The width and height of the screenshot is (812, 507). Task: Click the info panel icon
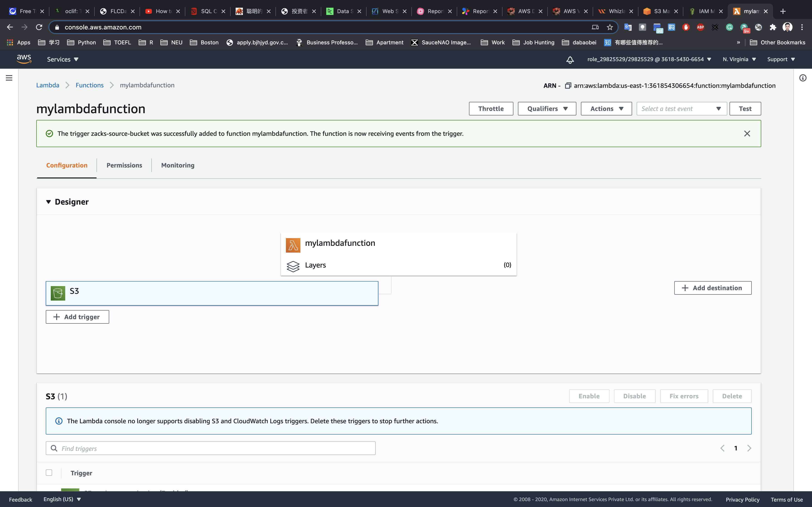(x=803, y=78)
